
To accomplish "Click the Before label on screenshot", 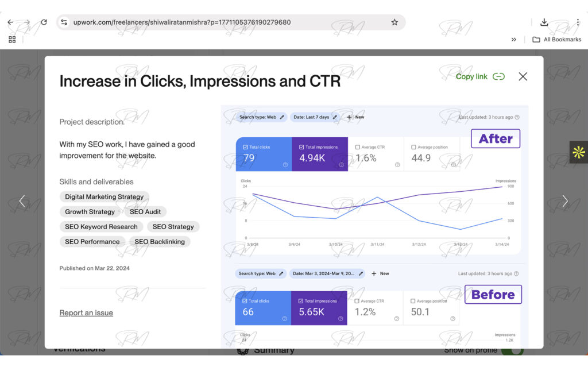I will point(493,295).
